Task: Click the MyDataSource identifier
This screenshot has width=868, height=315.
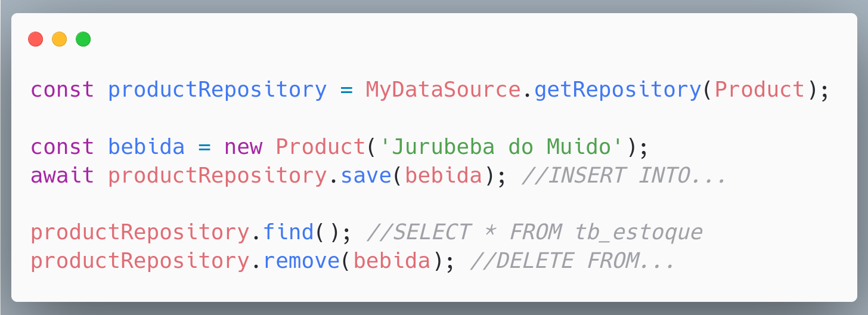Action: 444,89
